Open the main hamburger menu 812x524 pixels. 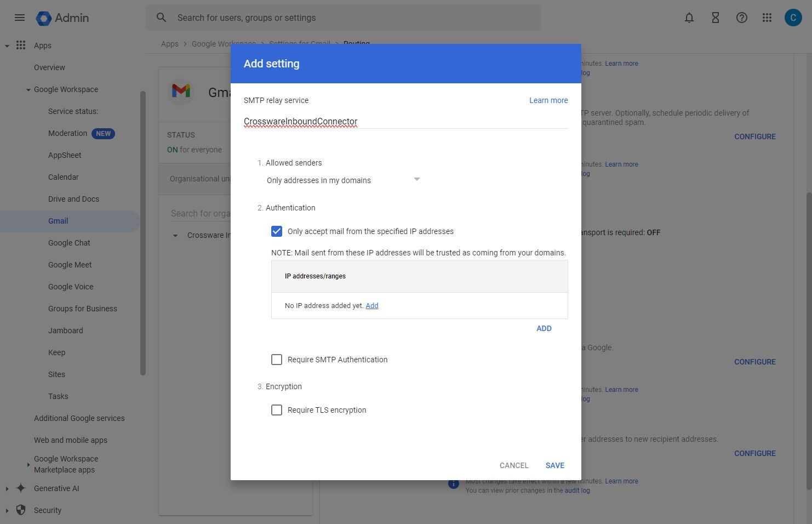[20, 18]
